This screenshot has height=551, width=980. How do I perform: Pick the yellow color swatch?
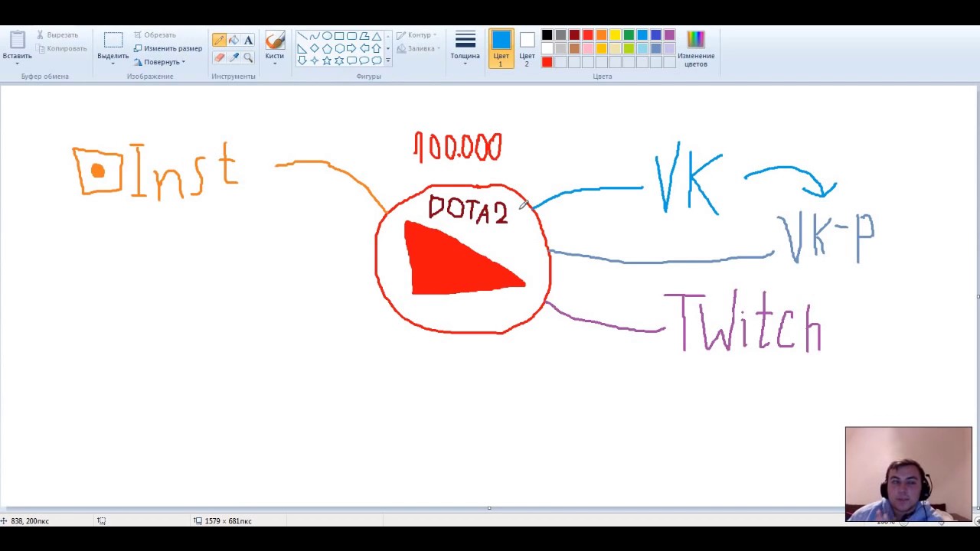click(x=615, y=35)
